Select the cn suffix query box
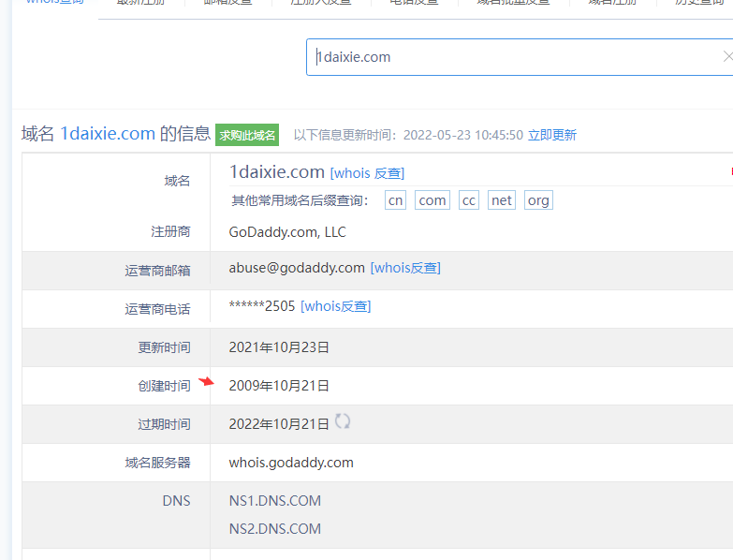Viewport: 733px width, 560px height. [x=395, y=200]
